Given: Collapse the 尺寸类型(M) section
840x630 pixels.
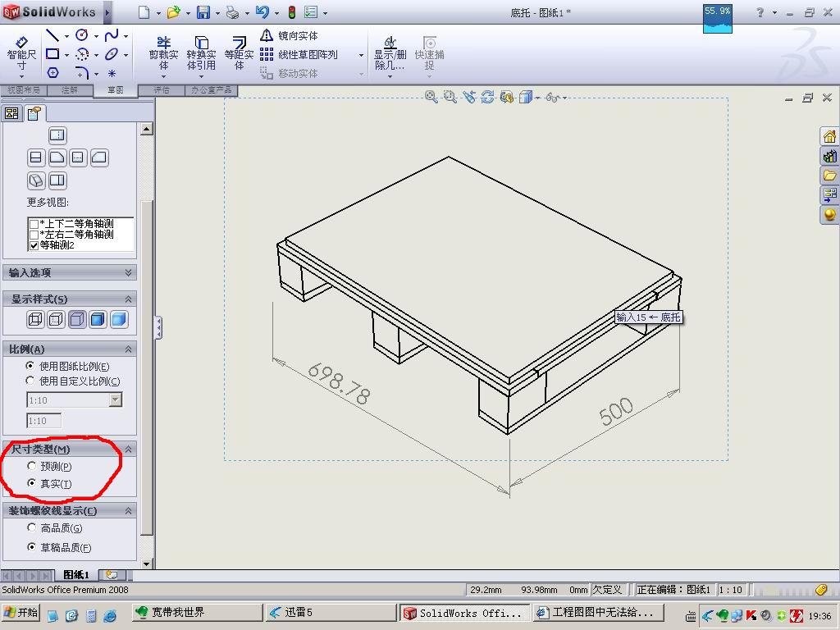Looking at the screenshot, I should click(128, 449).
